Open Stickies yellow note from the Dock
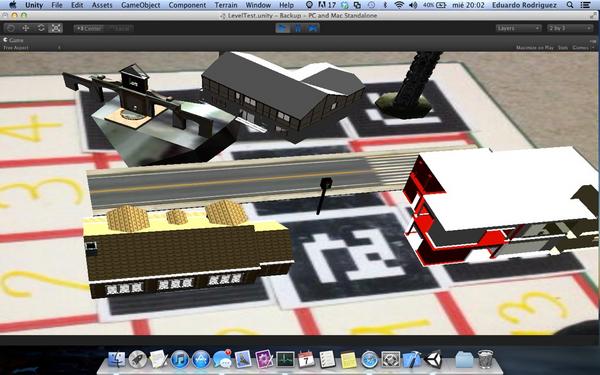The width and height of the screenshot is (600, 375). coord(348,360)
